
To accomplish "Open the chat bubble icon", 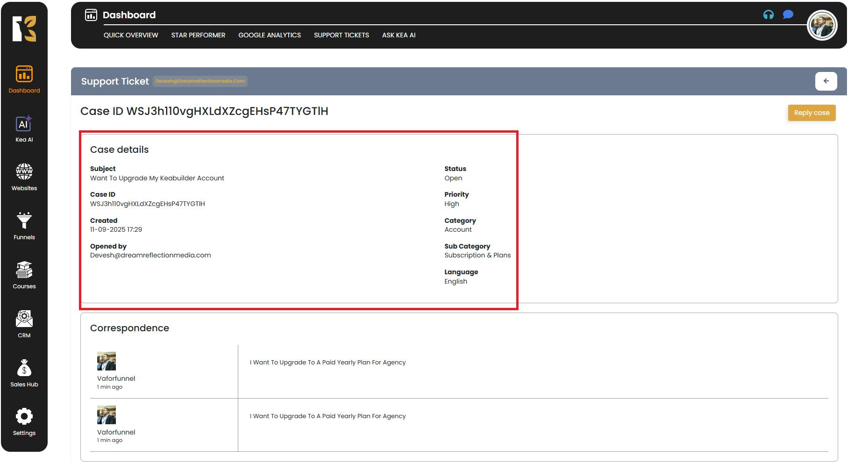I will pyautogui.click(x=788, y=14).
